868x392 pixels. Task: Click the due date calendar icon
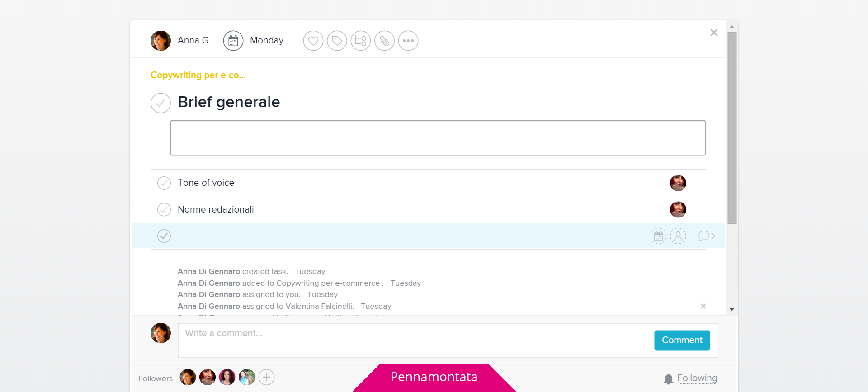pyautogui.click(x=233, y=41)
